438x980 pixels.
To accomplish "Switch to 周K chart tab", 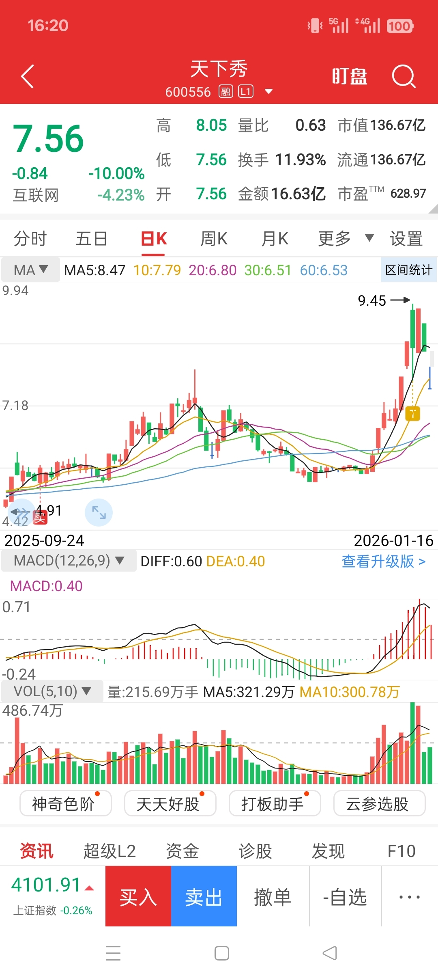I will coord(214,239).
